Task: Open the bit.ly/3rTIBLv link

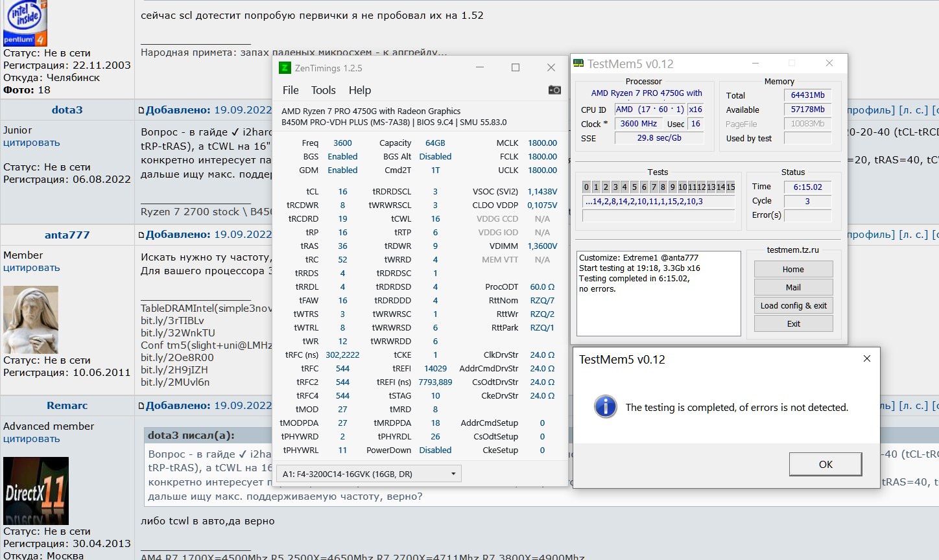Action: [172, 320]
